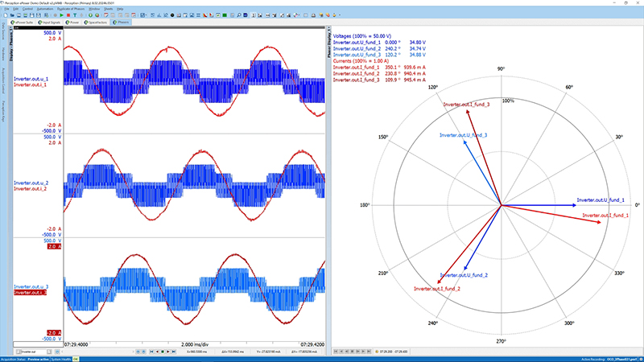The width and height of the screenshot is (644, 362).
Task: Click the Preview active acquisition status
Action: pos(38,360)
